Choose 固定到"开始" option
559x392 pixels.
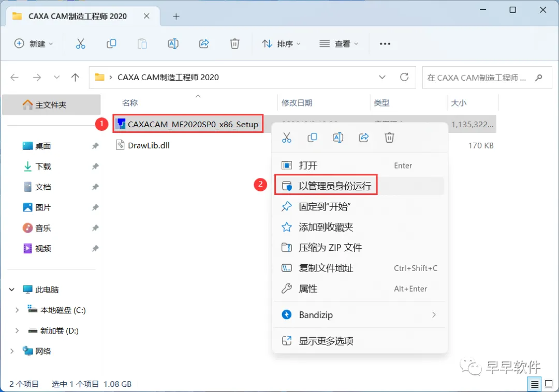359,206
